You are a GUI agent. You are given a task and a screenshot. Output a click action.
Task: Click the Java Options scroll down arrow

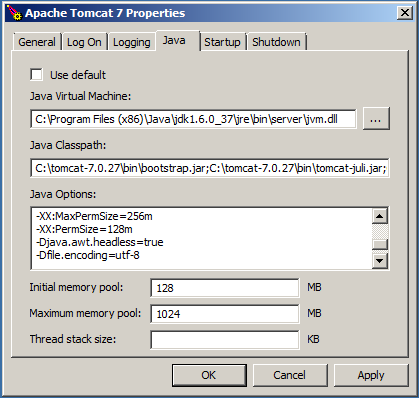pyautogui.click(x=380, y=261)
